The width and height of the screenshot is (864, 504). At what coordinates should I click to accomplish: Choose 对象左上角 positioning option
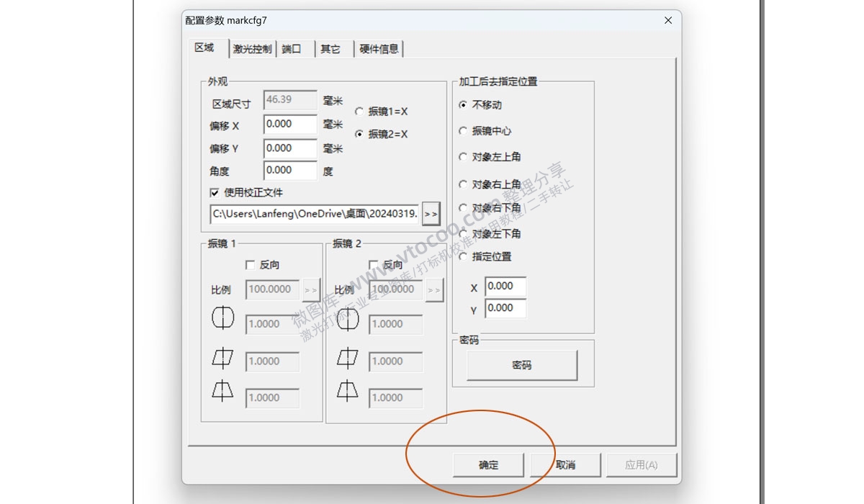462,156
